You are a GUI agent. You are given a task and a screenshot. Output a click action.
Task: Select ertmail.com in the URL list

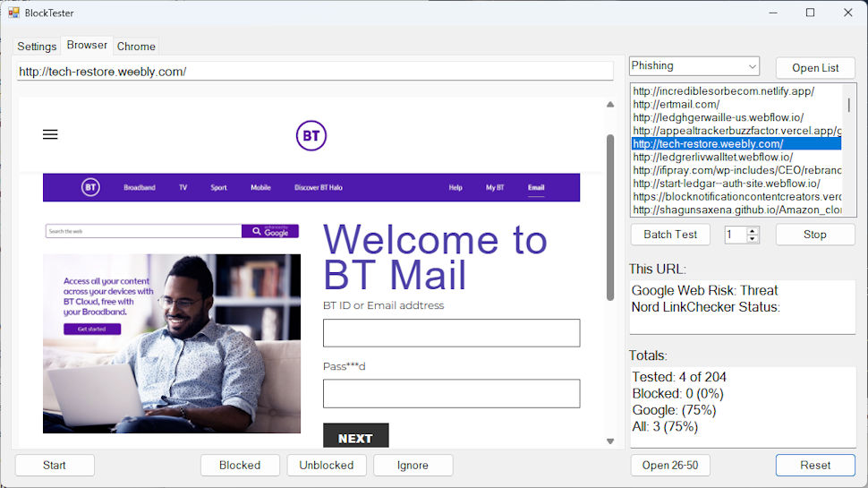coord(736,104)
